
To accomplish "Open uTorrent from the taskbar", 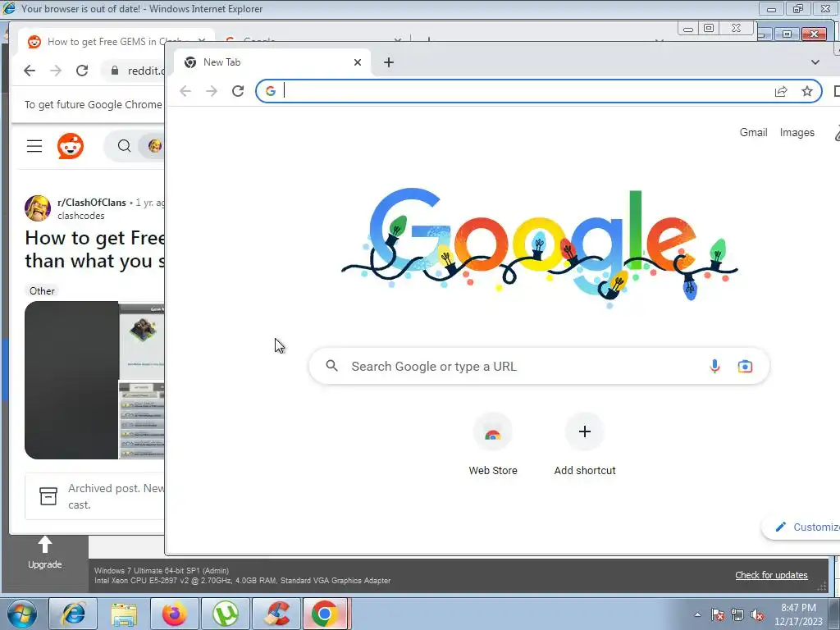I will [226, 614].
